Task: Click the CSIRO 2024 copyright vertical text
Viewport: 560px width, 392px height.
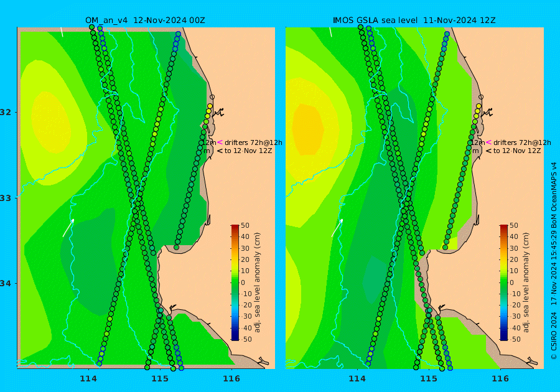Action: tap(554, 335)
